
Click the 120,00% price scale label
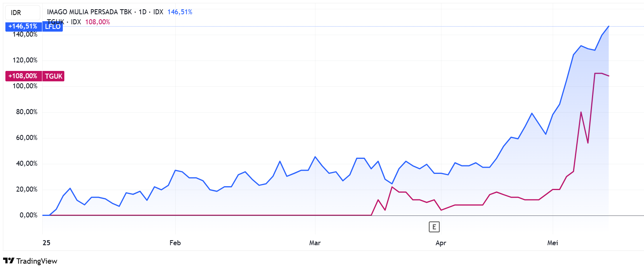[x=25, y=60]
